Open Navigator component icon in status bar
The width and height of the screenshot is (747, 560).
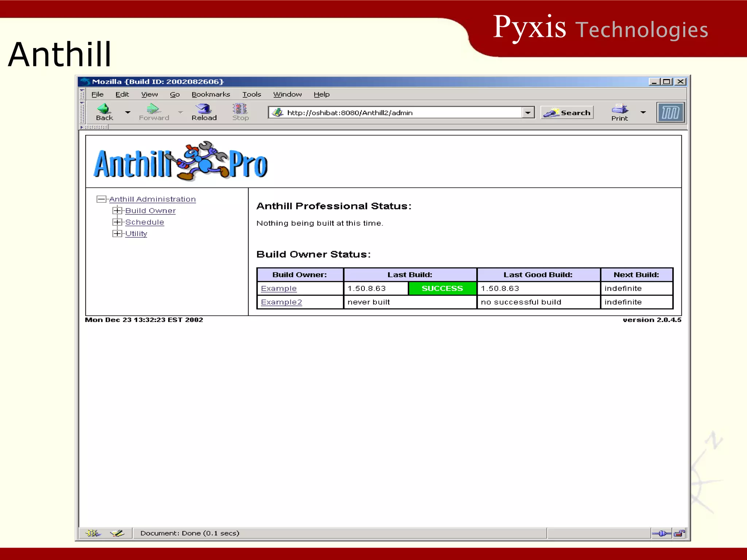(93, 533)
